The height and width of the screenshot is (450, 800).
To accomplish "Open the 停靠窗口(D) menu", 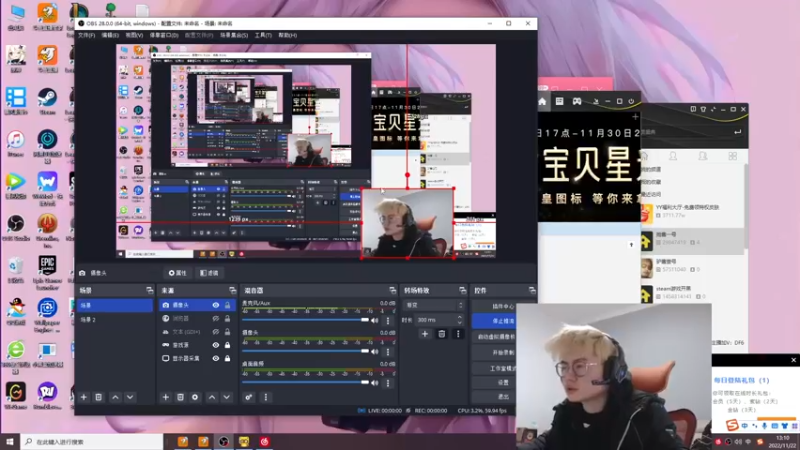I will click(x=164, y=35).
